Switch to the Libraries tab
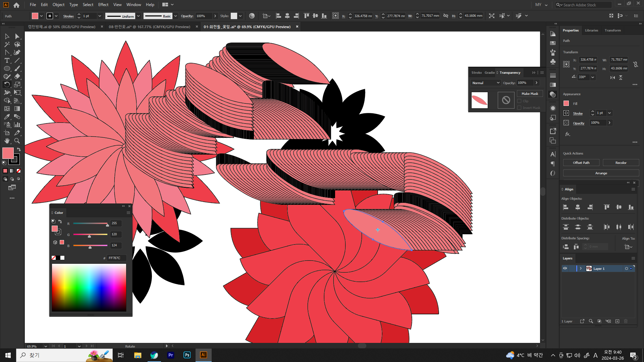The height and width of the screenshot is (362, 644). click(x=591, y=31)
